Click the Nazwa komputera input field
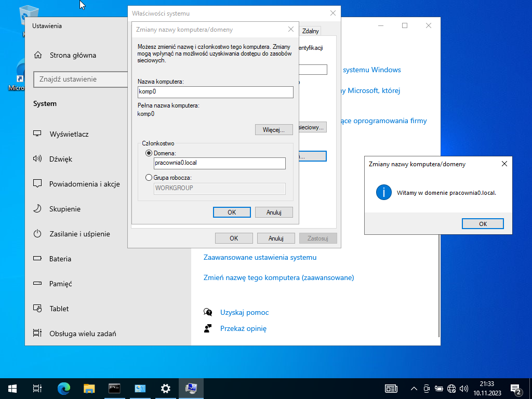This screenshot has width=532, height=399. coord(216,92)
